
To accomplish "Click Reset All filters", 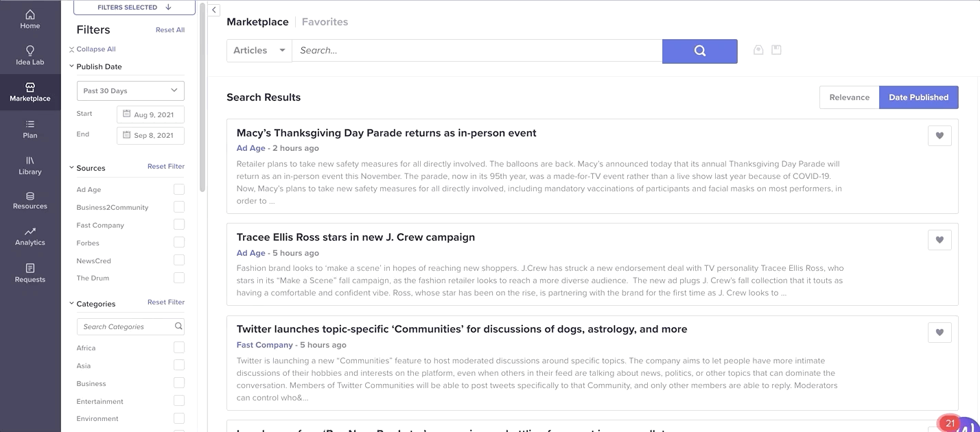I will tap(170, 30).
